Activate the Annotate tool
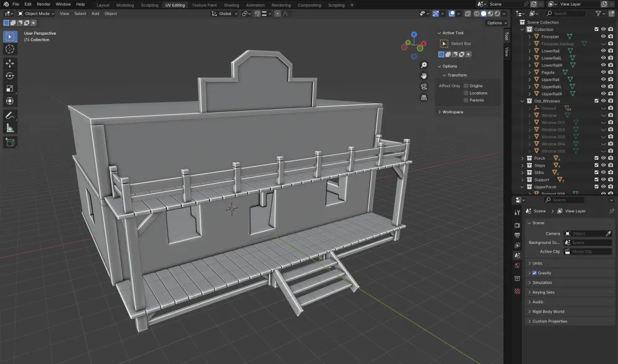 10,116
